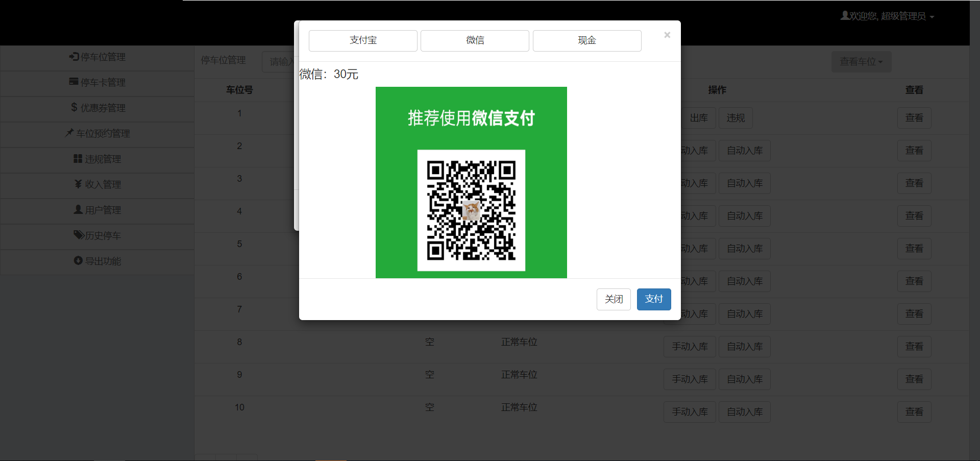Click the 空 status in row 8
Screen dimensions: 980x461
click(x=430, y=342)
